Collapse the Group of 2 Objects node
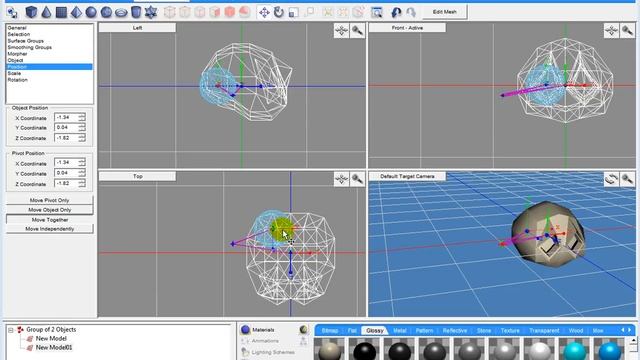This screenshot has height=360, width=640. pyautogui.click(x=11, y=330)
